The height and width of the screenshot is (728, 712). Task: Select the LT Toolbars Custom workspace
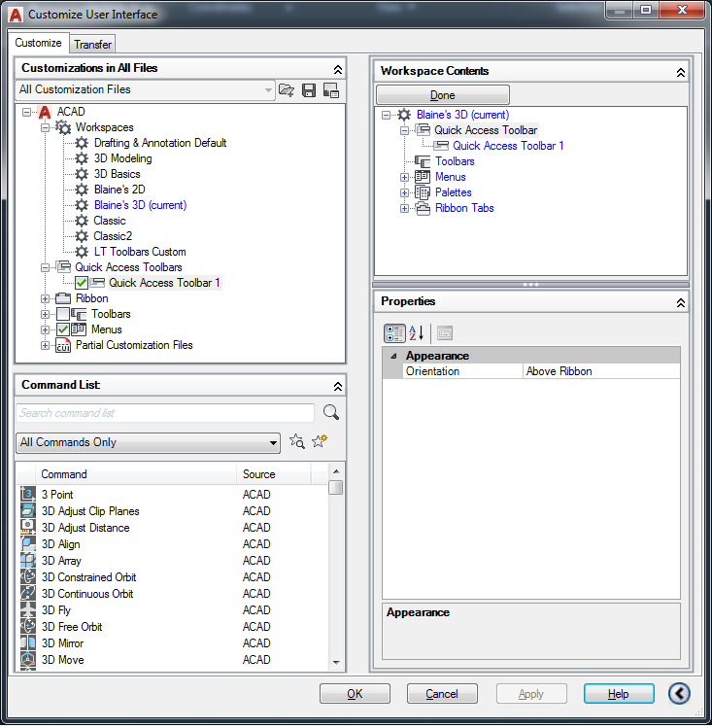click(x=140, y=252)
